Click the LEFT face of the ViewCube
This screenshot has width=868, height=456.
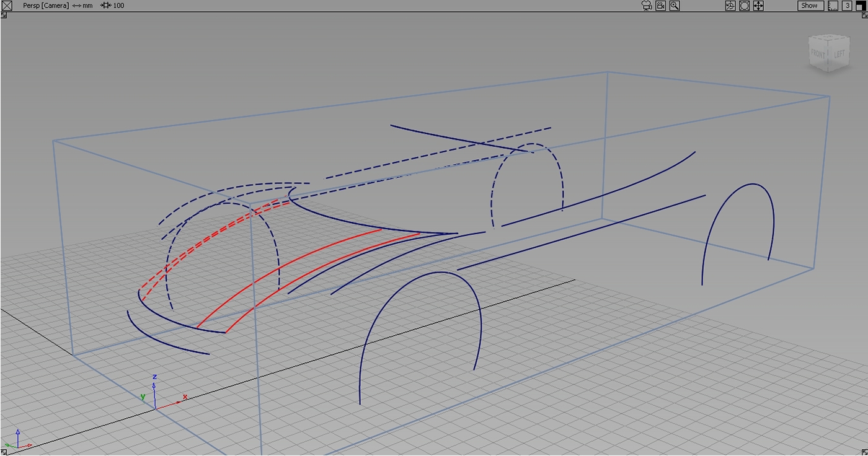pyautogui.click(x=839, y=55)
